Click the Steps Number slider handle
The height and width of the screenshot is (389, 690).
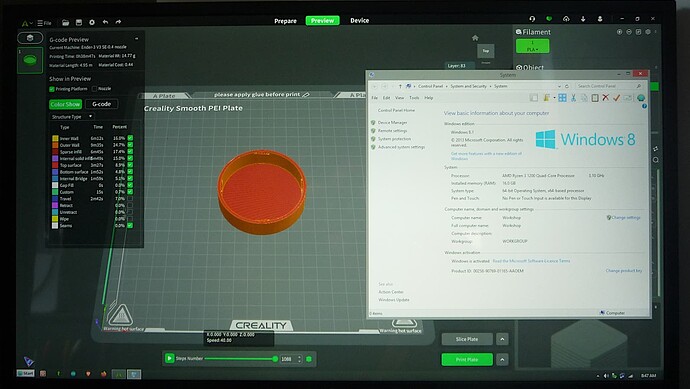pyautogui.click(x=275, y=359)
